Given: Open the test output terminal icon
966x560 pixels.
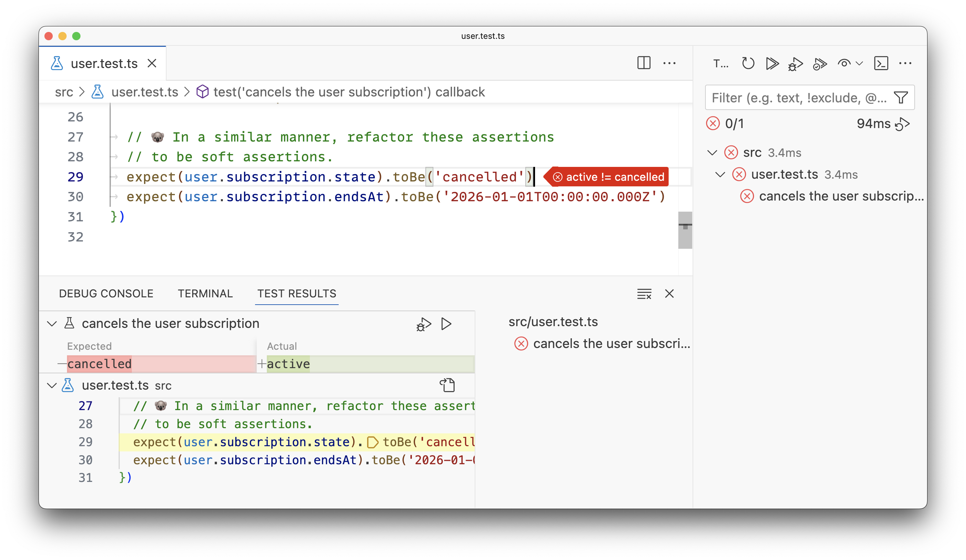Looking at the screenshot, I should click(x=882, y=64).
